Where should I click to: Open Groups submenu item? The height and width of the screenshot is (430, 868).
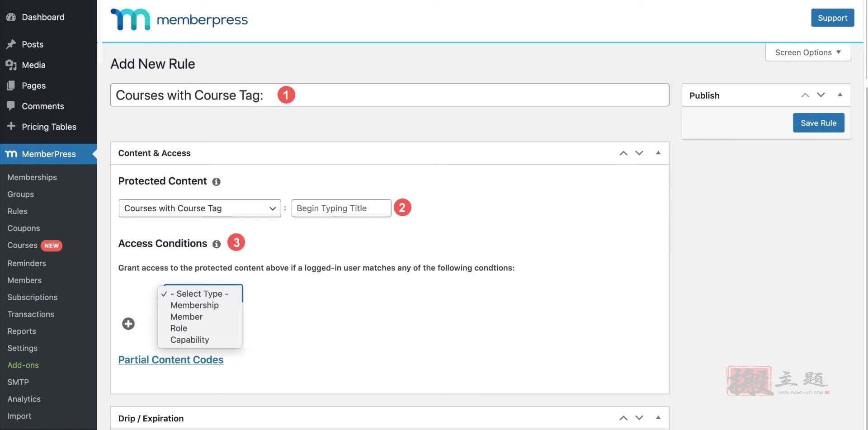[x=20, y=194]
